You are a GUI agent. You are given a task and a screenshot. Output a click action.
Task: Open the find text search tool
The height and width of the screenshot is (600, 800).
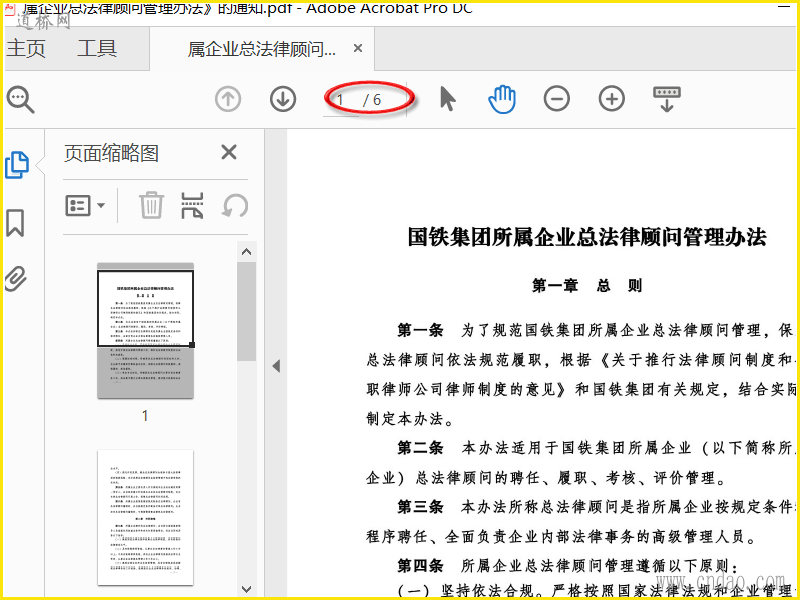[x=20, y=99]
